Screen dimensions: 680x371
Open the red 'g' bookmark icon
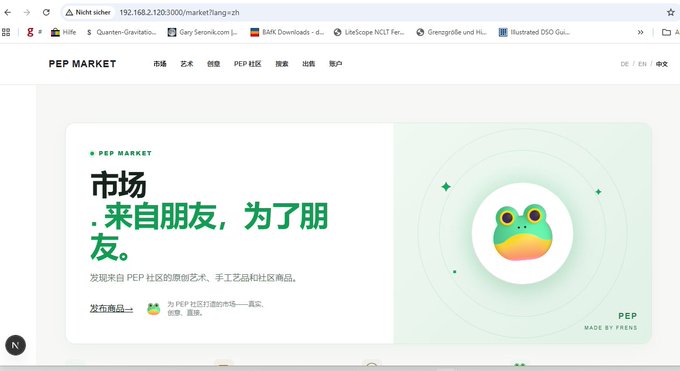pyautogui.click(x=30, y=32)
